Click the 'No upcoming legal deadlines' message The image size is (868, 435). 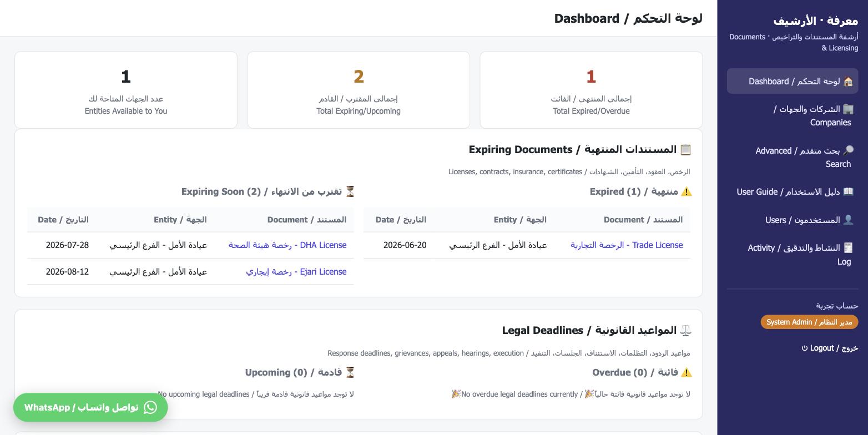pos(256,394)
